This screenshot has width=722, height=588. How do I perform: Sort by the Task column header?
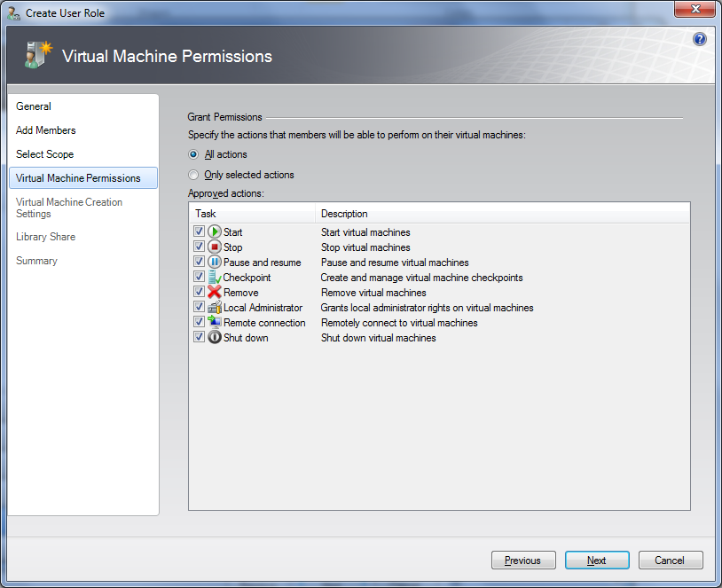coord(252,214)
